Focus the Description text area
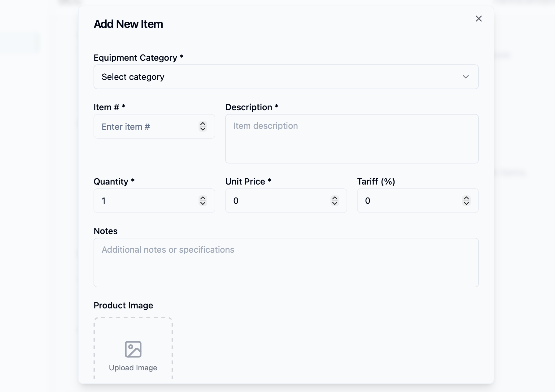The height and width of the screenshot is (392, 555). (352, 139)
